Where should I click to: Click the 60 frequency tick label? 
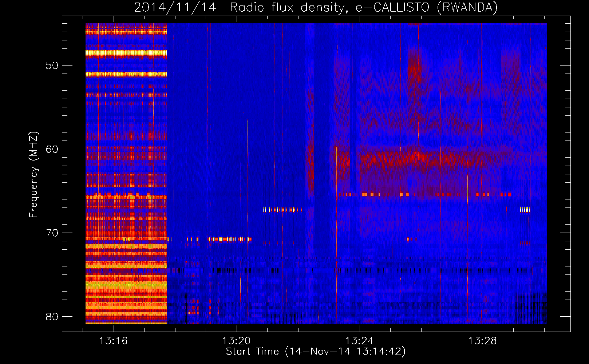coord(52,149)
